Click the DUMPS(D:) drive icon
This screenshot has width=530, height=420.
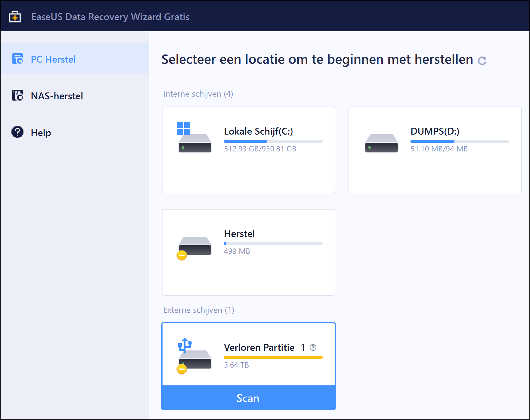381,143
